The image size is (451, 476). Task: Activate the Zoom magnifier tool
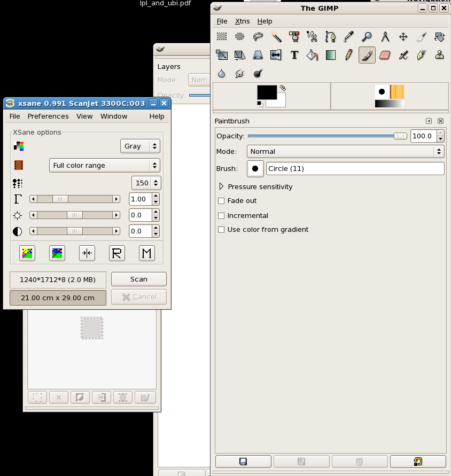pos(367,37)
